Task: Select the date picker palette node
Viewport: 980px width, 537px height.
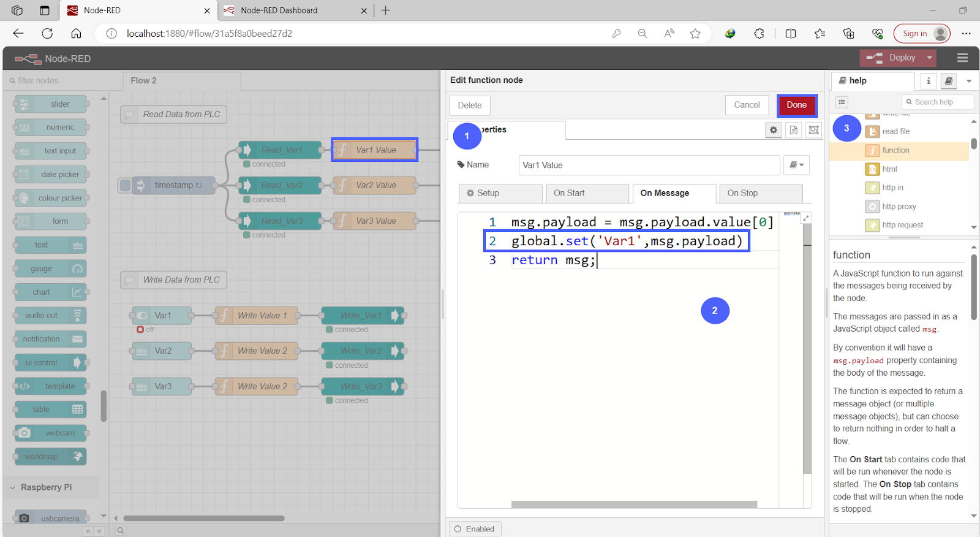Action: 51,175
